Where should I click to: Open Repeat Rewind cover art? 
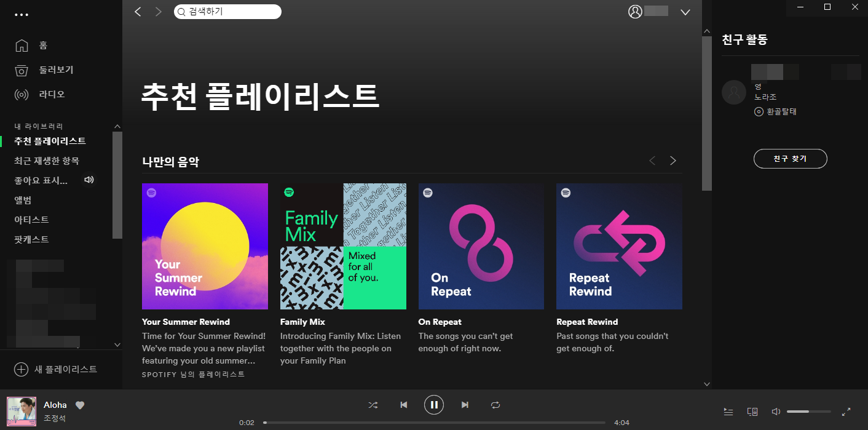tap(619, 246)
